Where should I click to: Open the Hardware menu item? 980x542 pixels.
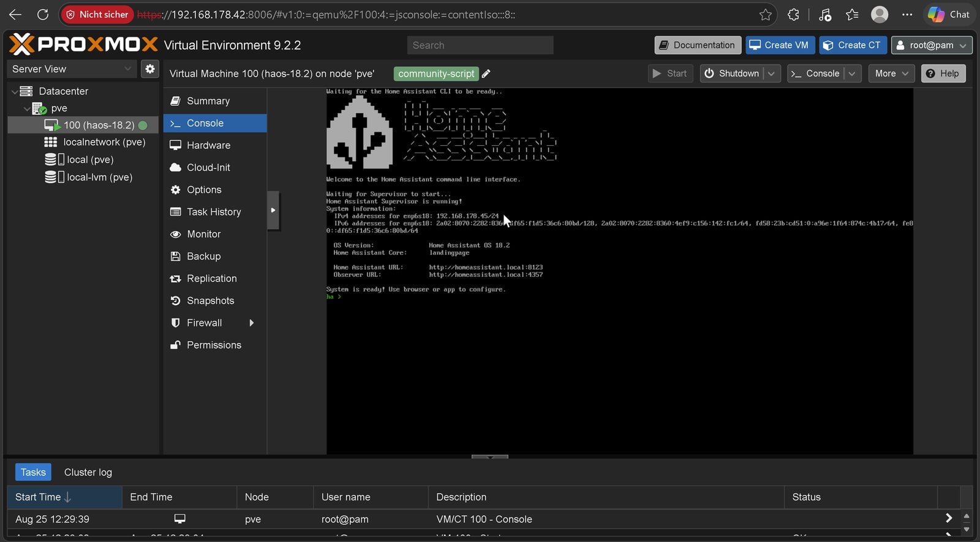[215, 145]
